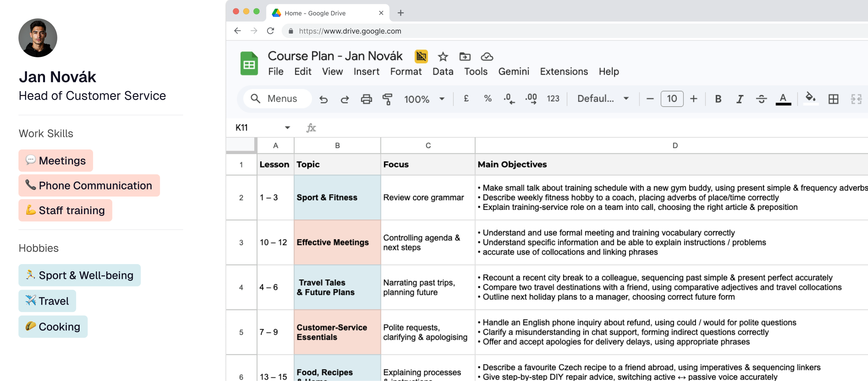Print the spreadsheet

[366, 99]
